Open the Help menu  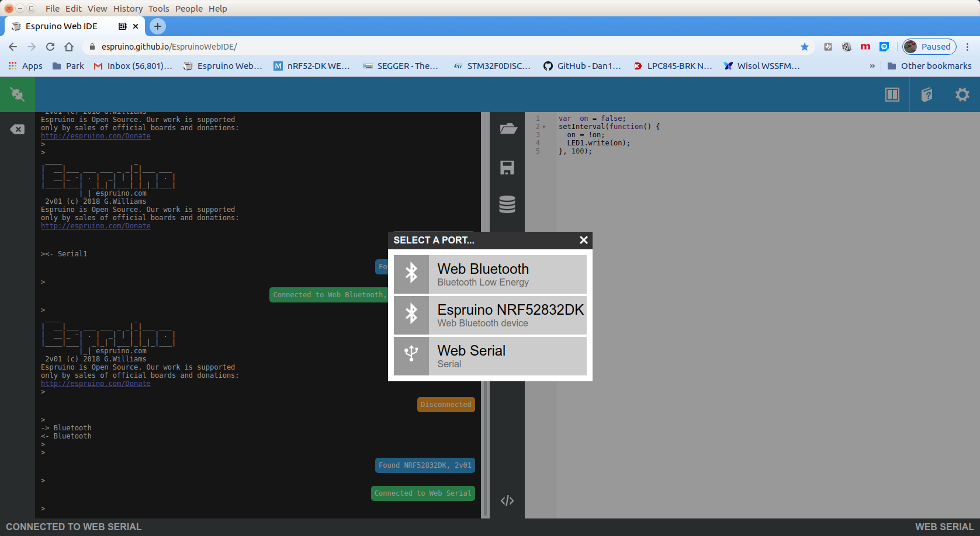tap(218, 9)
